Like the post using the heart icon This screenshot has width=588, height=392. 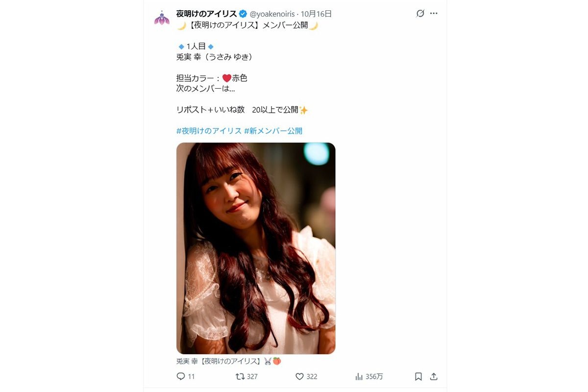point(299,376)
